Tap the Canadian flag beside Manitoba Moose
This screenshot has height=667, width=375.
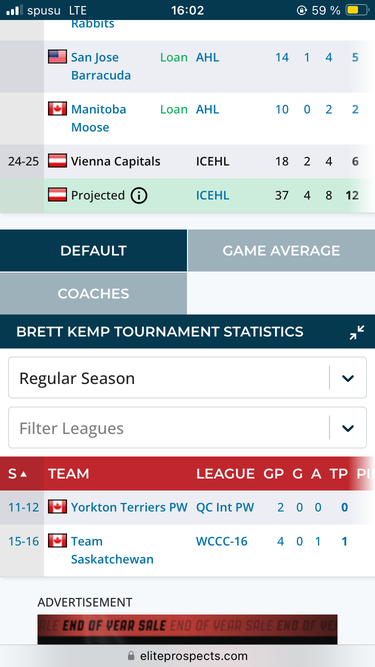click(57, 109)
